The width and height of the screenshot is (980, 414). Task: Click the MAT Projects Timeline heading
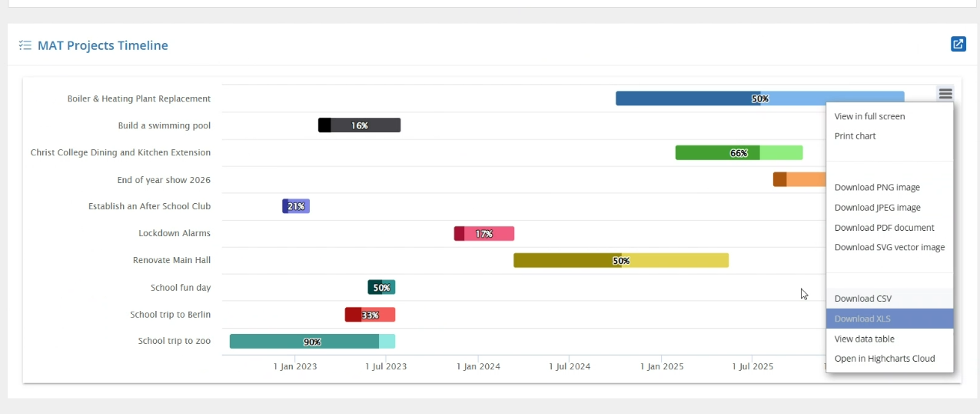(102, 45)
